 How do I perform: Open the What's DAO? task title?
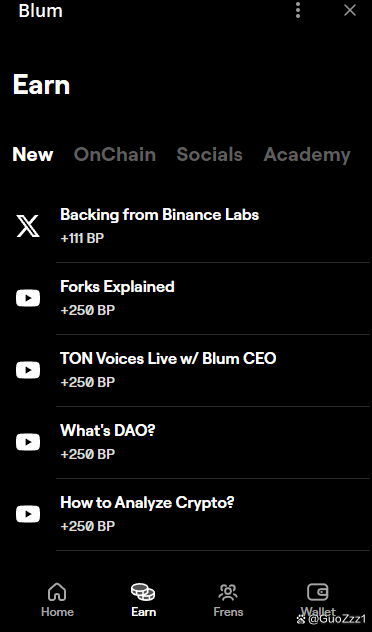(108, 430)
